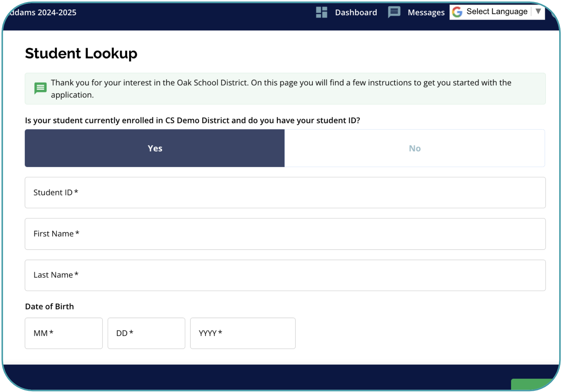This screenshot has width=563, height=392.
Task: Click the Date of Birth label
Action: tap(49, 306)
